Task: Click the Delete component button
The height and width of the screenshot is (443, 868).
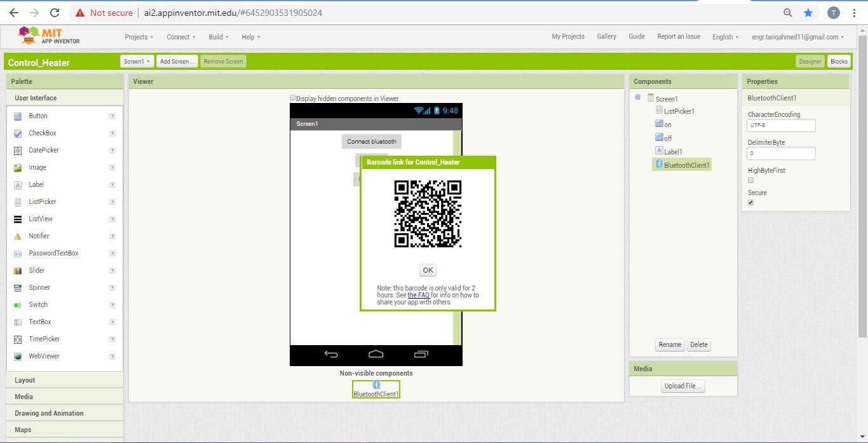Action: tap(699, 344)
